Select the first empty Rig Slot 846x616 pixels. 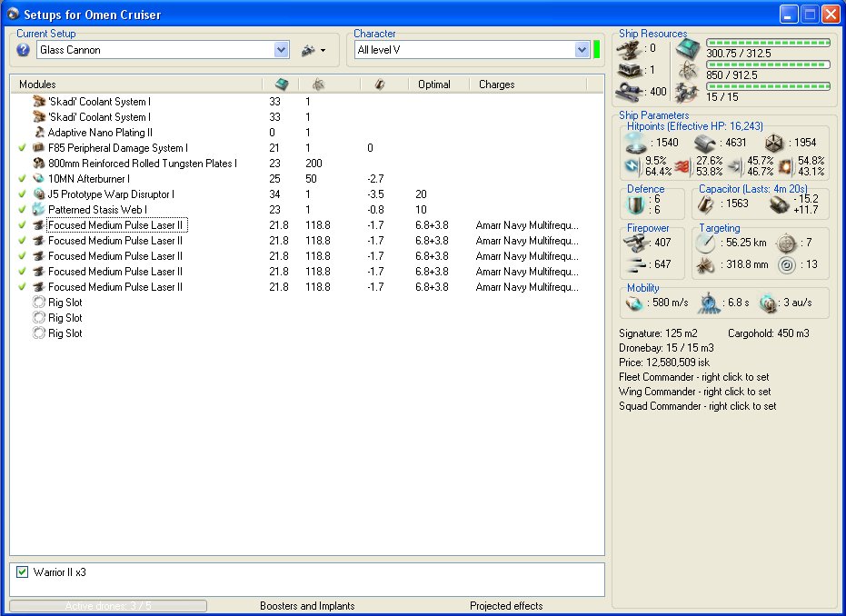coord(65,303)
